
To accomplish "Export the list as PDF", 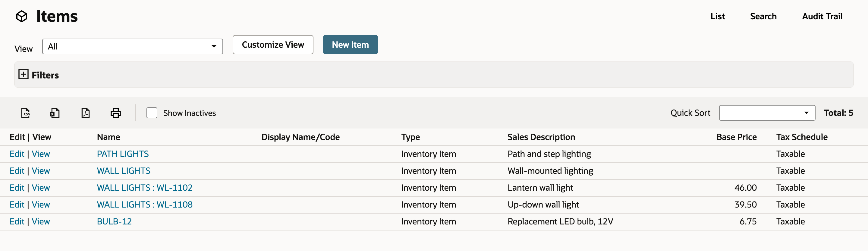I will 86,113.
